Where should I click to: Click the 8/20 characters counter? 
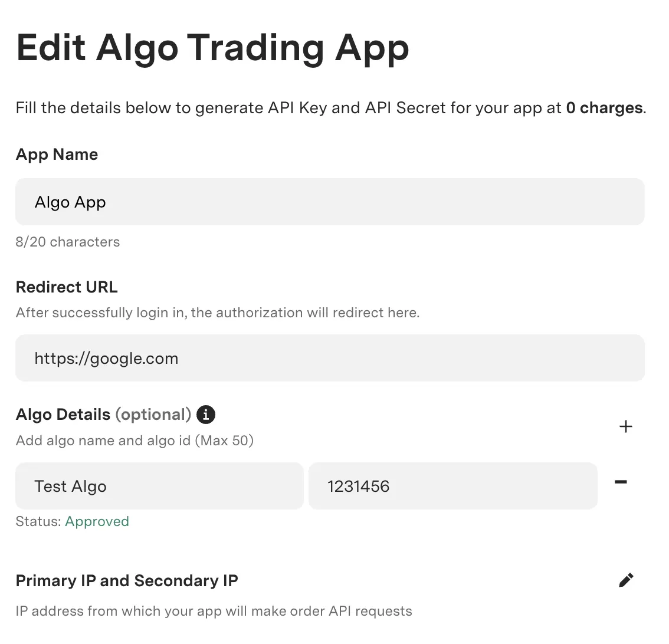[67, 241]
